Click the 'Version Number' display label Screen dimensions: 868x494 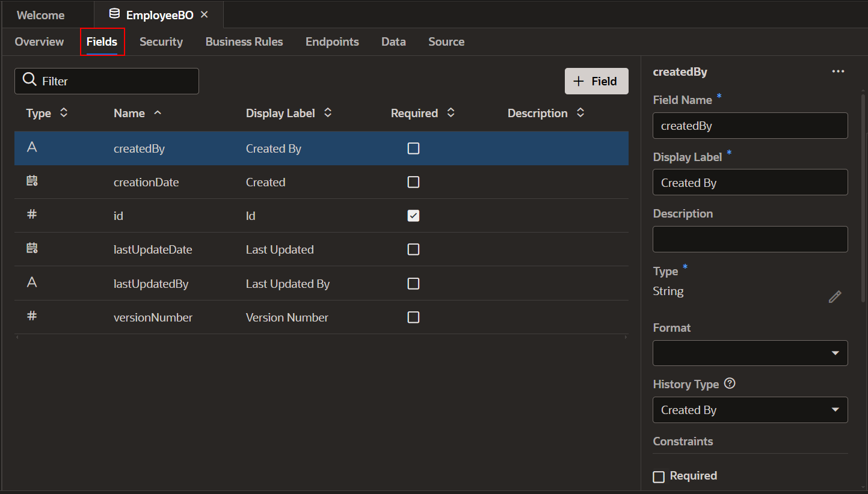[287, 317]
